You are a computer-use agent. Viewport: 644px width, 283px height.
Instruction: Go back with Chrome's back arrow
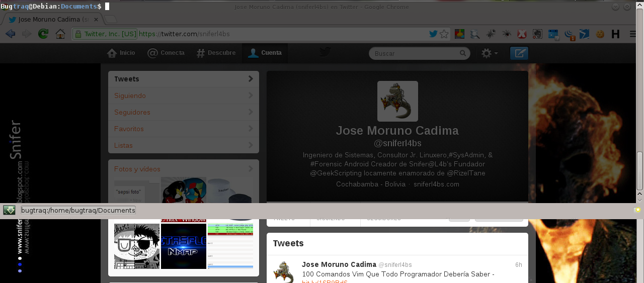point(11,34)
